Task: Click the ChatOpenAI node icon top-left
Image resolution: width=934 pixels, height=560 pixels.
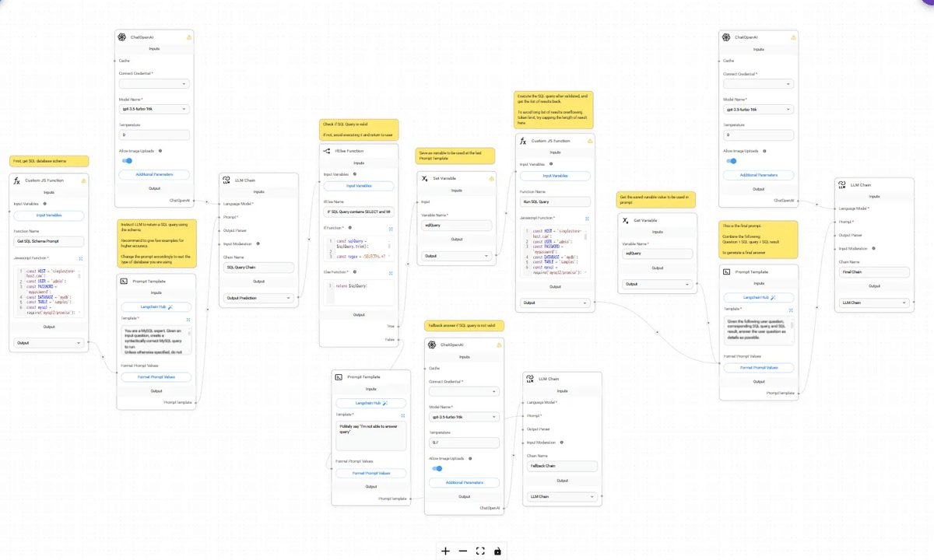Action: pyautogui.click(x=121, y=37)
